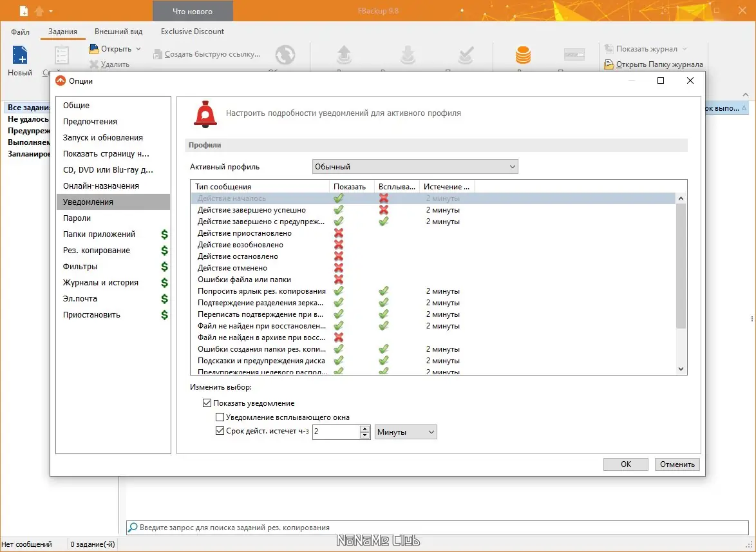Open the Внешний вид tab
The height and width of the screenshot is (552, 756).
click(118, 32)
